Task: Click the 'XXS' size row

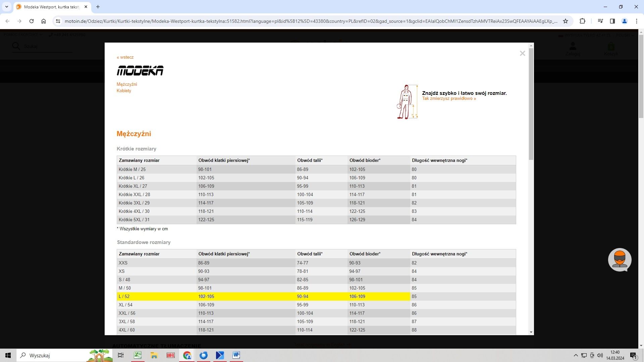Action: click(x=316, y=263)
